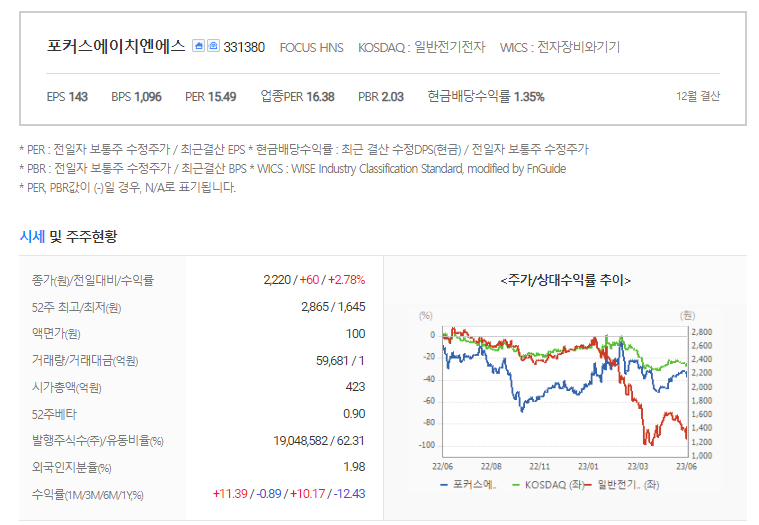Click the 거래량/거래대금 row label
The width and height of the screenshot is (759, 525).
(x=85, y=360)
